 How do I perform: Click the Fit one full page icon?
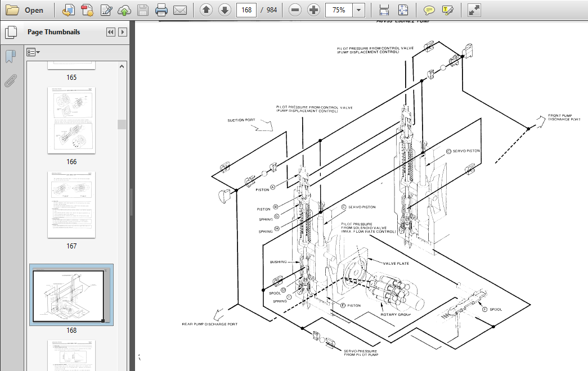(403, 10)
